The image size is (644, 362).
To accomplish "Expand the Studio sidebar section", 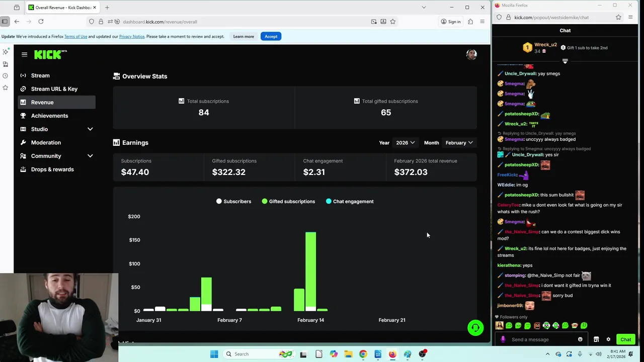I will click(x=90, y=129).
